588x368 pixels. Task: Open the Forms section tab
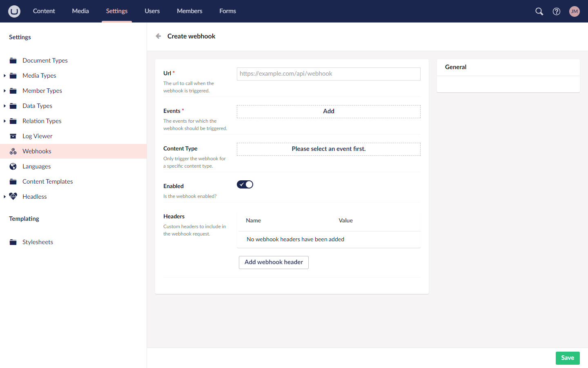[x=227, y=11]
